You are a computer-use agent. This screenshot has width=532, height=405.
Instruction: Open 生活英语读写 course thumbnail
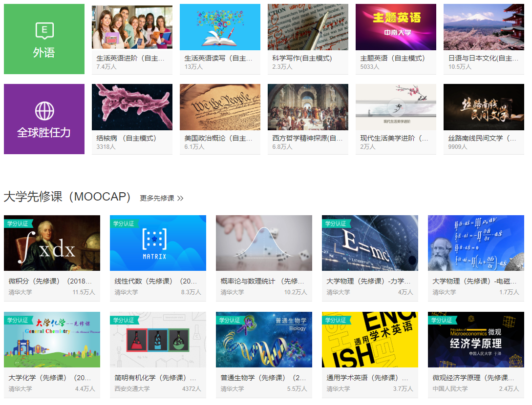(220, 27)
